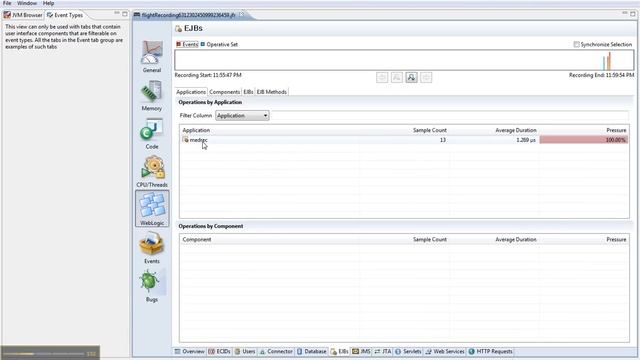Switch to the Event Types view
The height and width of the screenshot is (360, 640).
(65, 15)
